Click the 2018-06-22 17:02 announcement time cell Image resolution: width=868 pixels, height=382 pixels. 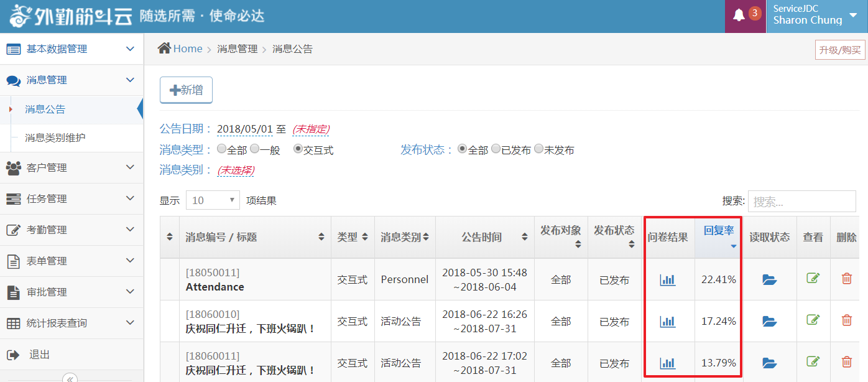click(485, 363)
